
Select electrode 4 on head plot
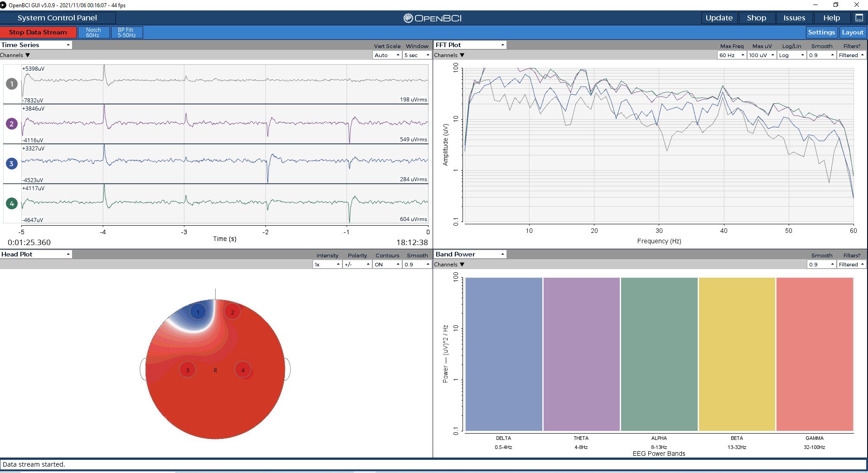[243, 370]
